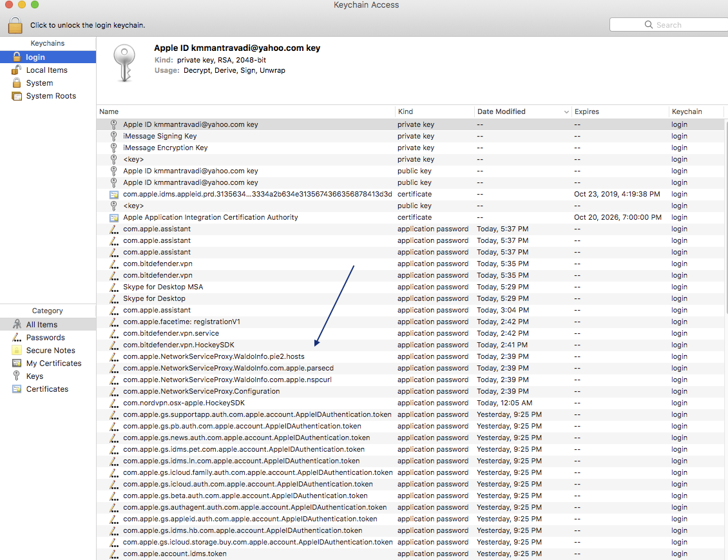Click the large key icon in details header
728x560 pixels.
click(124, 64)
